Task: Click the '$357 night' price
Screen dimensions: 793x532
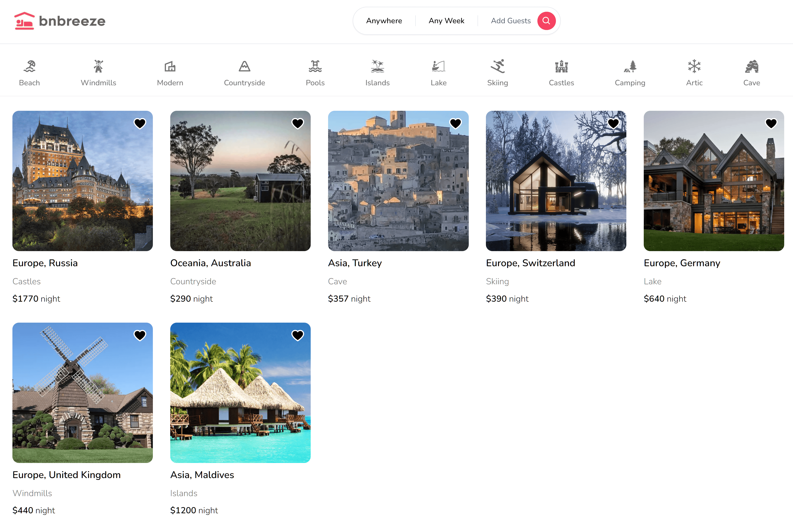Action: [349, 298]
